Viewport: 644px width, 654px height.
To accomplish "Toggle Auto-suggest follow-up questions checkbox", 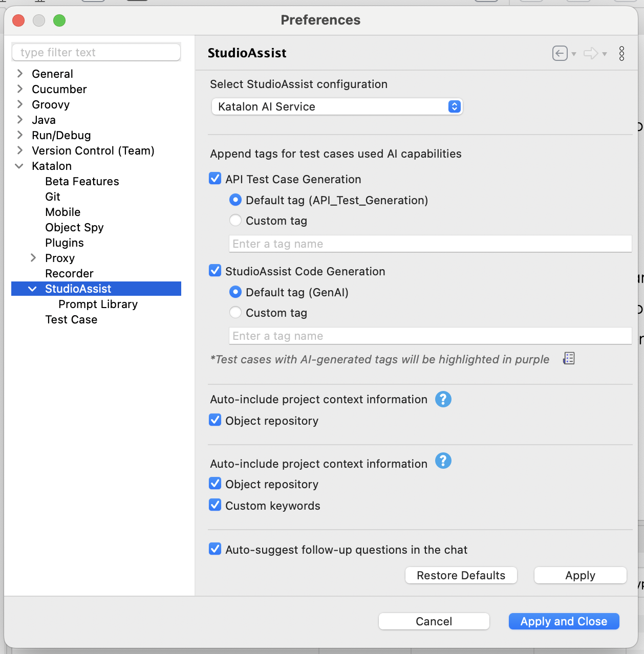I will point(216,549).
